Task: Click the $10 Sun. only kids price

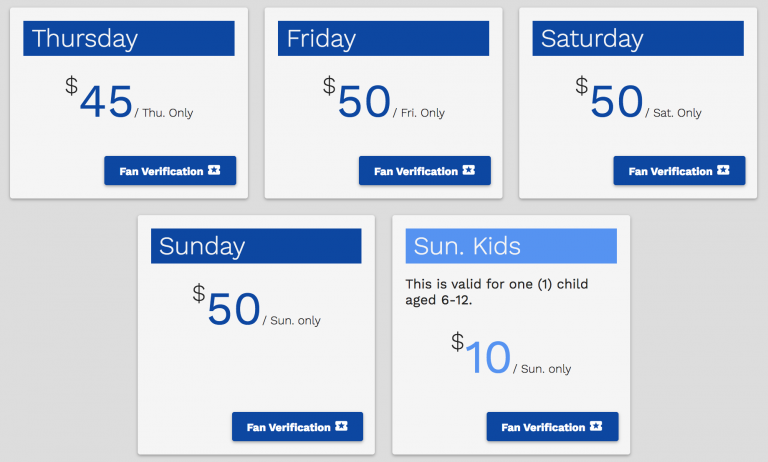Action: pos(511,354)
